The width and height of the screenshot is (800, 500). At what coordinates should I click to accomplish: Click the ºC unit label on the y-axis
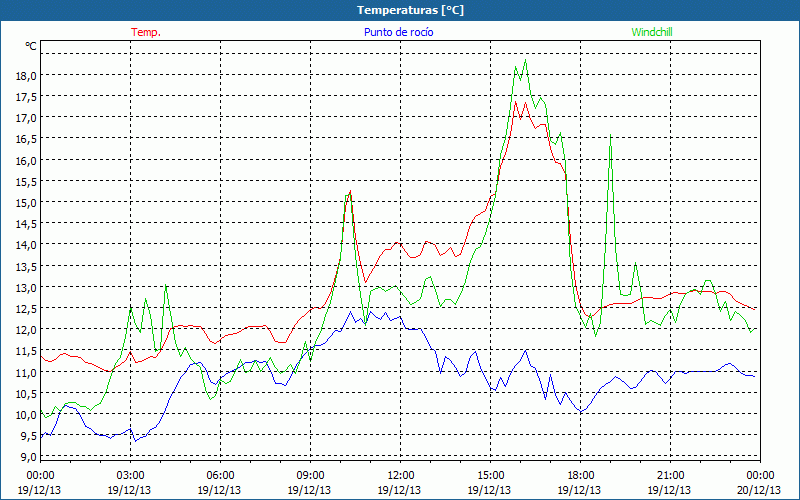[30, 46]
